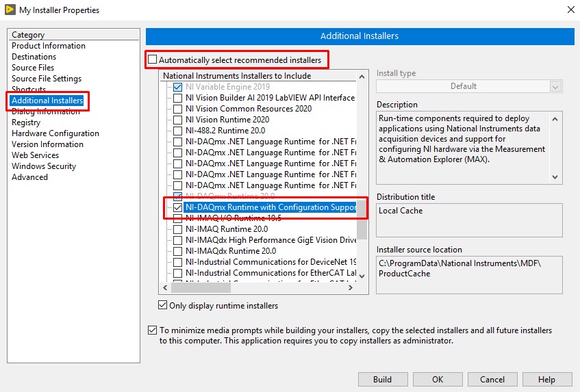Toggle NI Vision Runtime 2020 checkbox
The image size is (580, 392).
[x=178, y=120]
